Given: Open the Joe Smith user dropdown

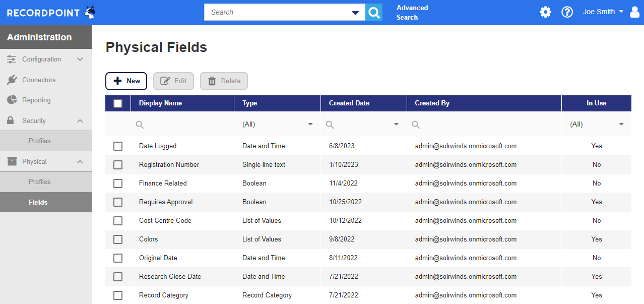Looking at the screenshot, I should pos(603,12).
